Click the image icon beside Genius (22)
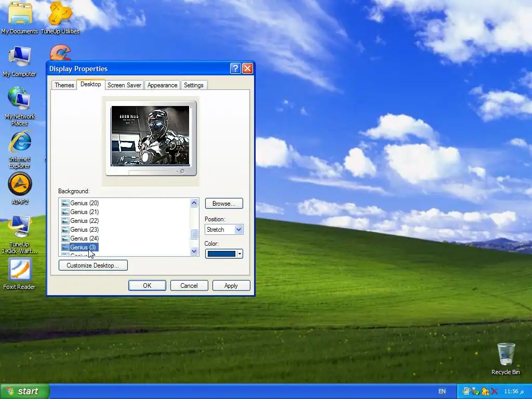 click(65, 221)
